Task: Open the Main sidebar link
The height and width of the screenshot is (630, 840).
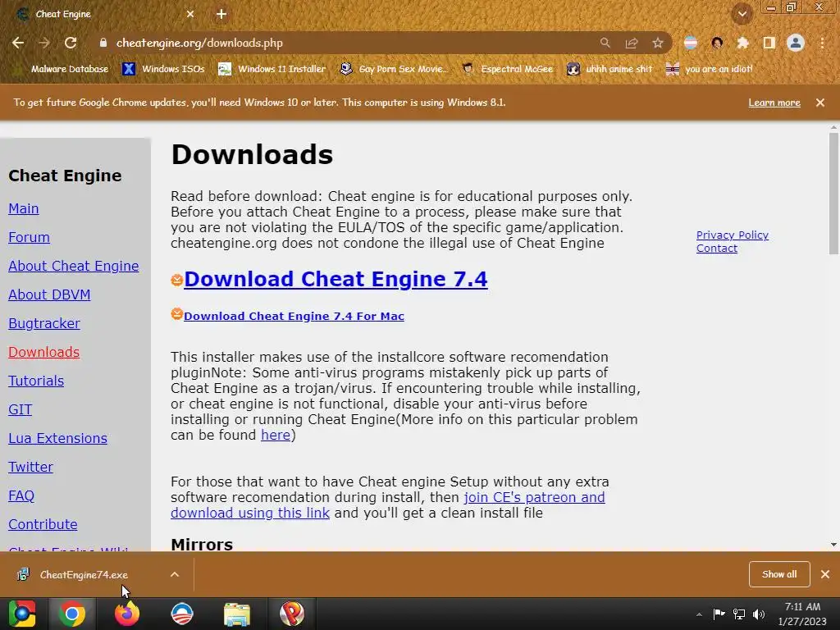Action: click(x=24, y=208)
